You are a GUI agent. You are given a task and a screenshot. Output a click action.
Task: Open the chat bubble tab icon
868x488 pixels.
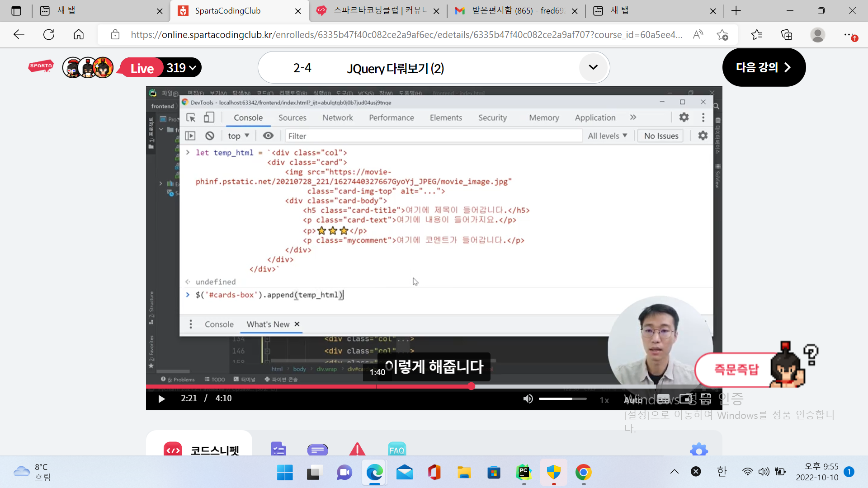pos(317,450)
